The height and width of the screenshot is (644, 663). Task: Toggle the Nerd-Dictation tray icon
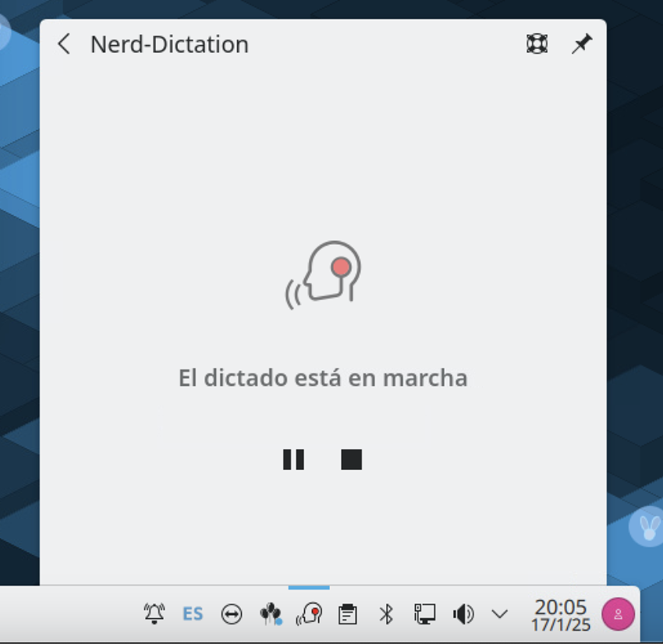click(x=309, y=614)
